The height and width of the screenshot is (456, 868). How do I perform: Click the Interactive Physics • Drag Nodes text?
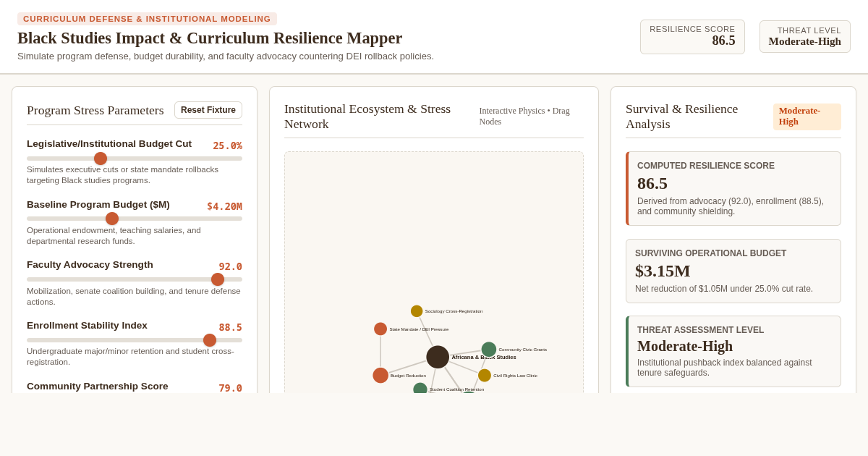[x=531, y=117]
